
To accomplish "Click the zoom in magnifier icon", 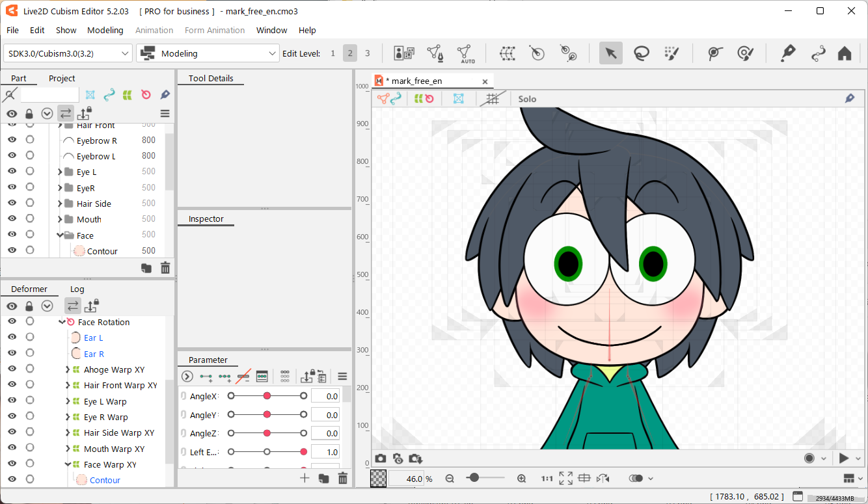I will 521,479.
